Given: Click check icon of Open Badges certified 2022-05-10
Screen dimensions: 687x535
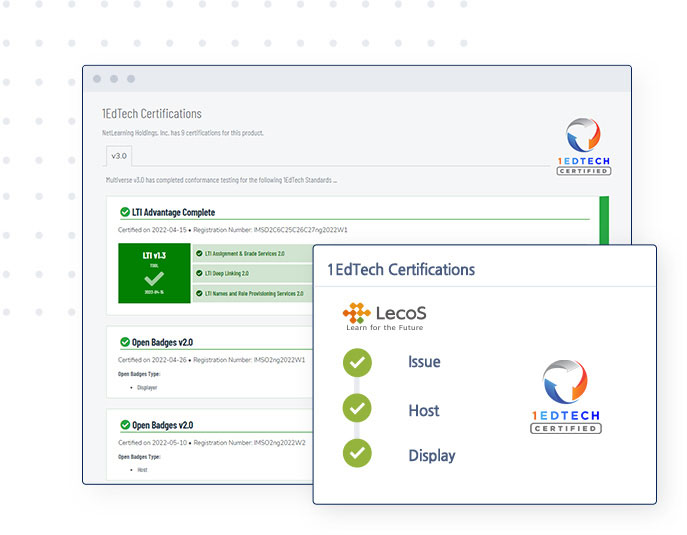Looking at the screenshot, I should click(x=125, y=425).
